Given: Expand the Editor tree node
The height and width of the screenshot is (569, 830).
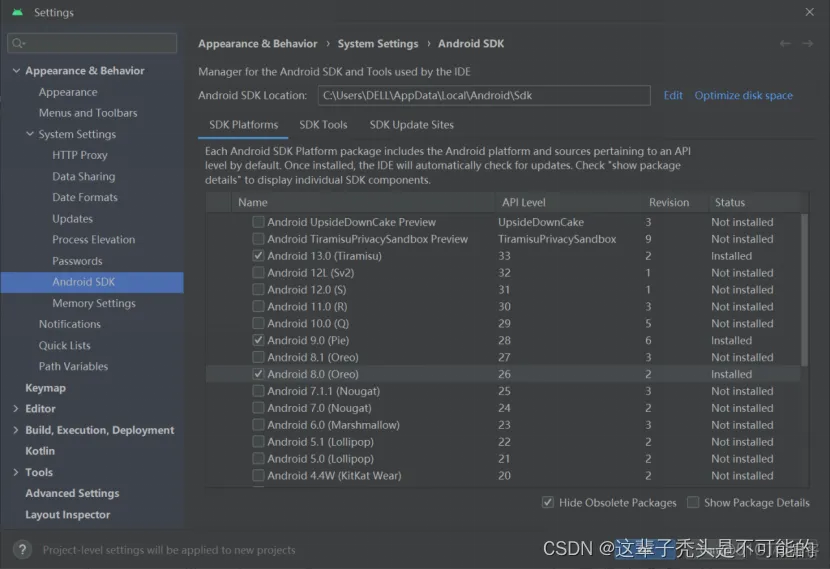Looking at the screenshot, I should click(x=15, y=409).
